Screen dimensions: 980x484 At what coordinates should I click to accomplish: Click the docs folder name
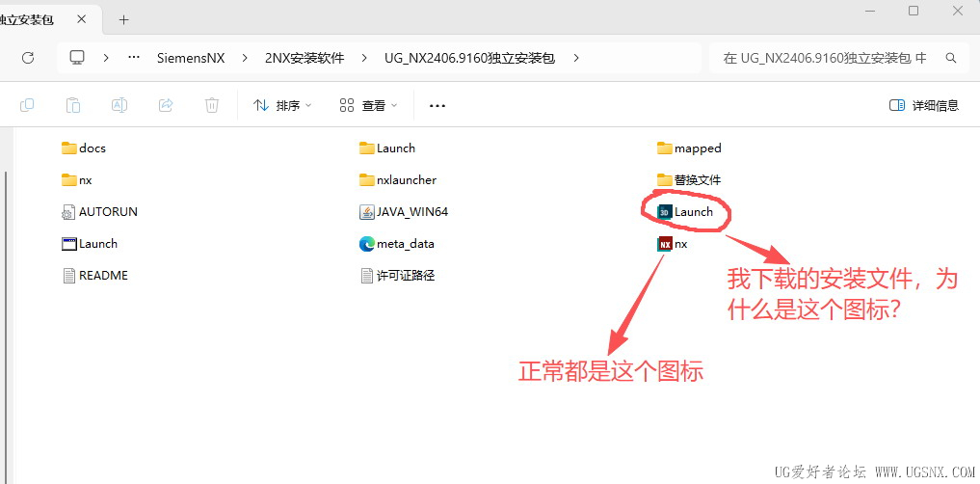click(93, 148)
